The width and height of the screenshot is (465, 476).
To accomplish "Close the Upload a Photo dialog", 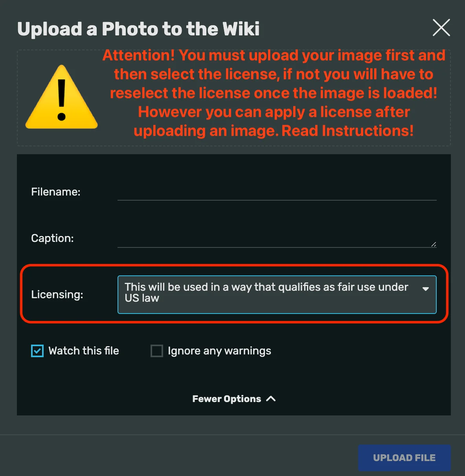I will pos(441,28).
